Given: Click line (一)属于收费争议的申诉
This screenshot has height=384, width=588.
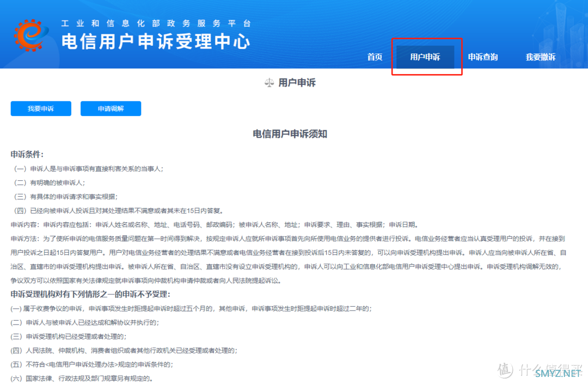Looking at the screenshot, I should tap(191, 309).
